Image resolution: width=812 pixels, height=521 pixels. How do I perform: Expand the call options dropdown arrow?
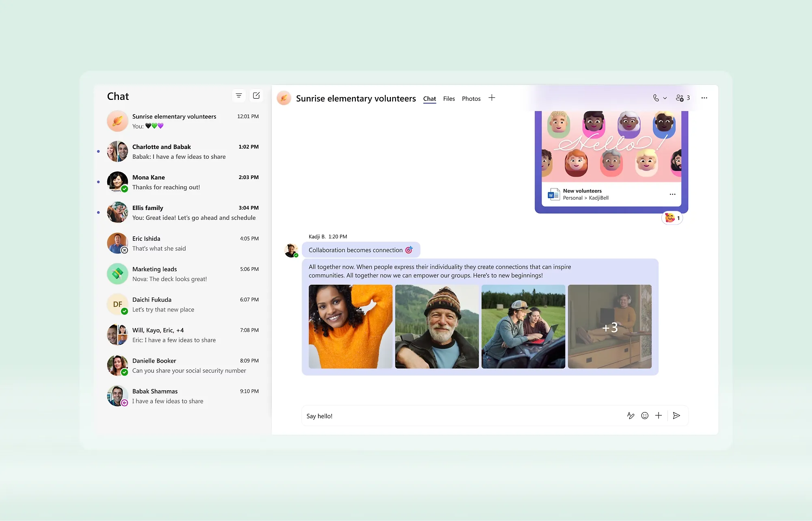click(x=665, y=98)
